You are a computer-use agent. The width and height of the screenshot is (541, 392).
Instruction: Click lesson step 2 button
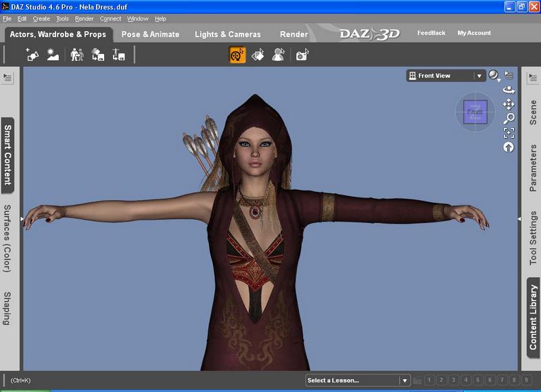[442, 380]
